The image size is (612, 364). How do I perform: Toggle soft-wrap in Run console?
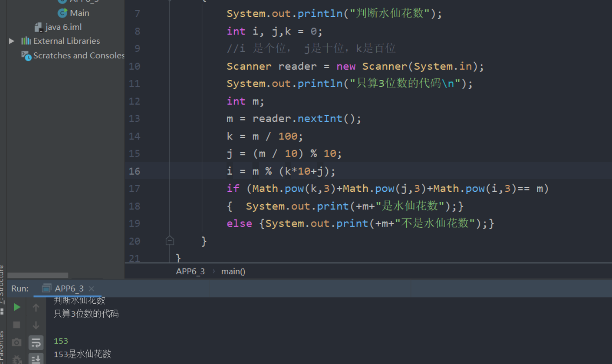[36, 343]
